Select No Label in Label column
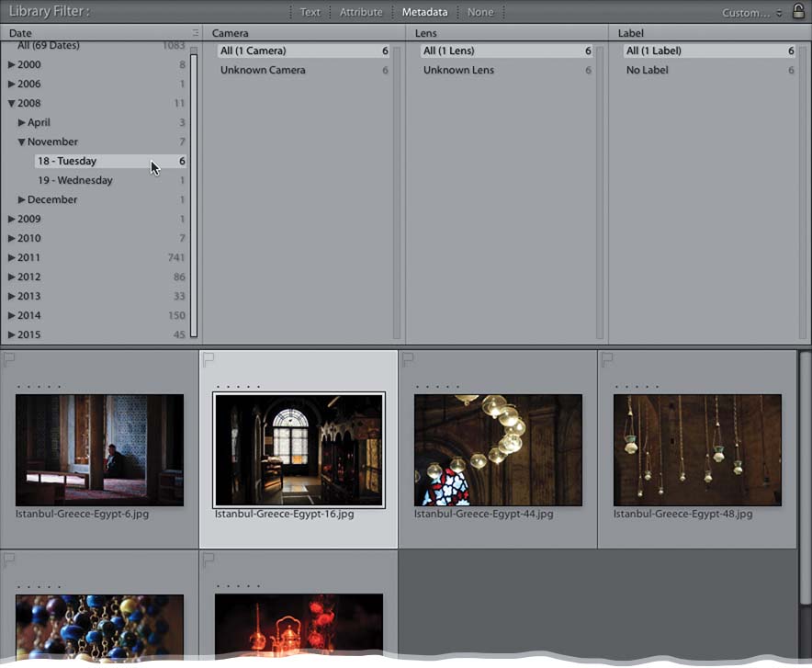The width and height of the screenshot is (812, 668). 647,71
